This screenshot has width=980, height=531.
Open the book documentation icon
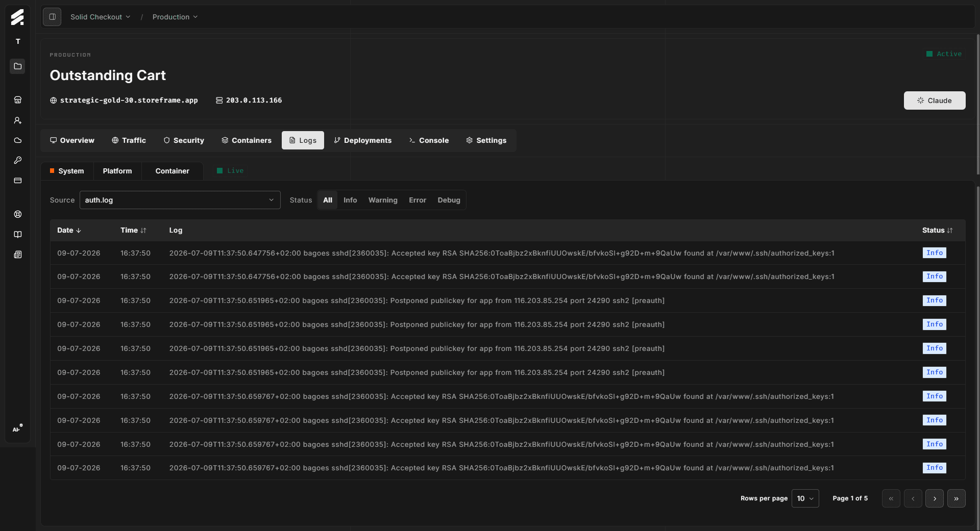18,235
